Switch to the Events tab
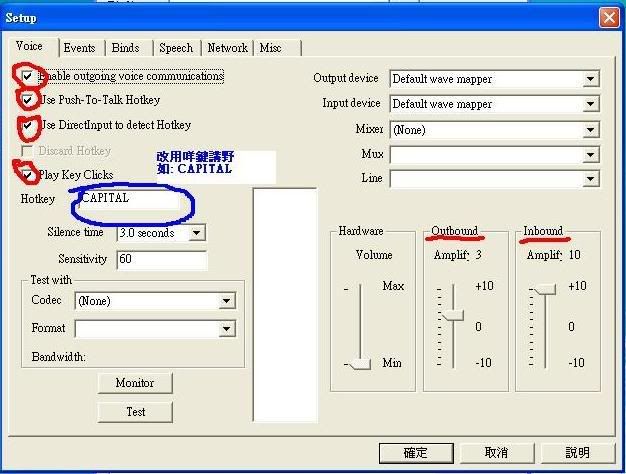This screenshot has width=626, height=474. 79,47
